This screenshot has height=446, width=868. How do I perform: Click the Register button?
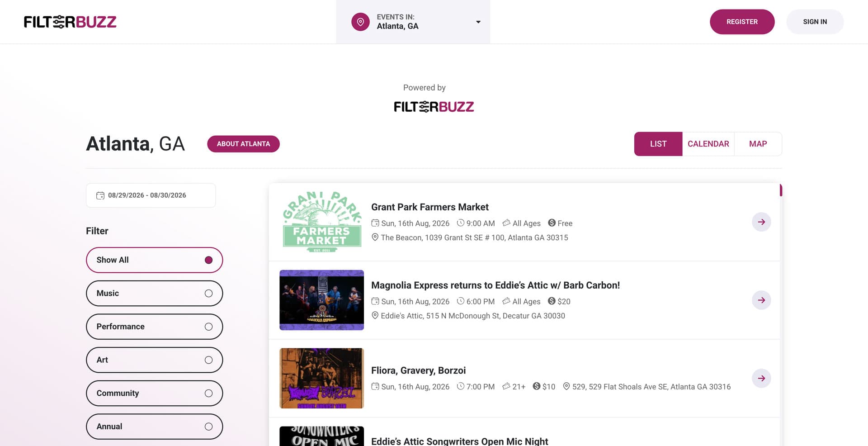point(742,22)
